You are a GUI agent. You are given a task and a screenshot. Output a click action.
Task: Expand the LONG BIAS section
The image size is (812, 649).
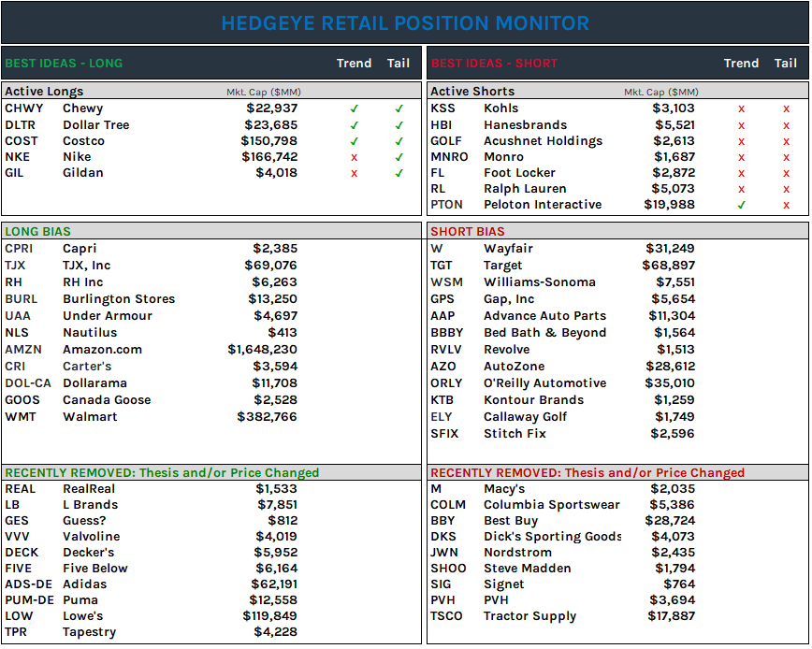(x=35, y=231)
